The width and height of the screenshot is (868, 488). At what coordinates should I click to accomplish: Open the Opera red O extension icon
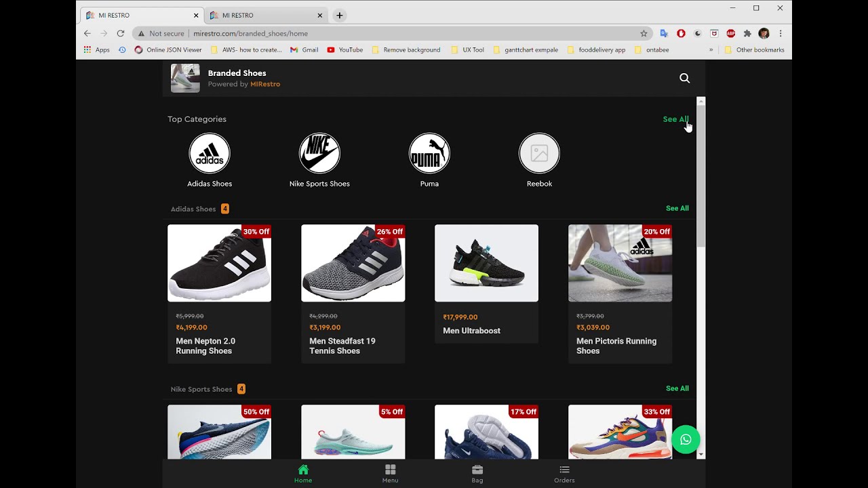681,33
